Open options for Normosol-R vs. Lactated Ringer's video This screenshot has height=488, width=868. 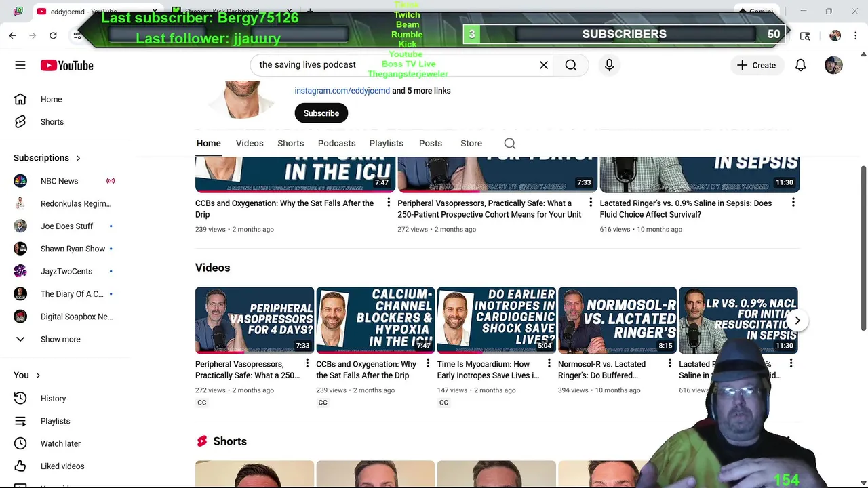(669, 364)
